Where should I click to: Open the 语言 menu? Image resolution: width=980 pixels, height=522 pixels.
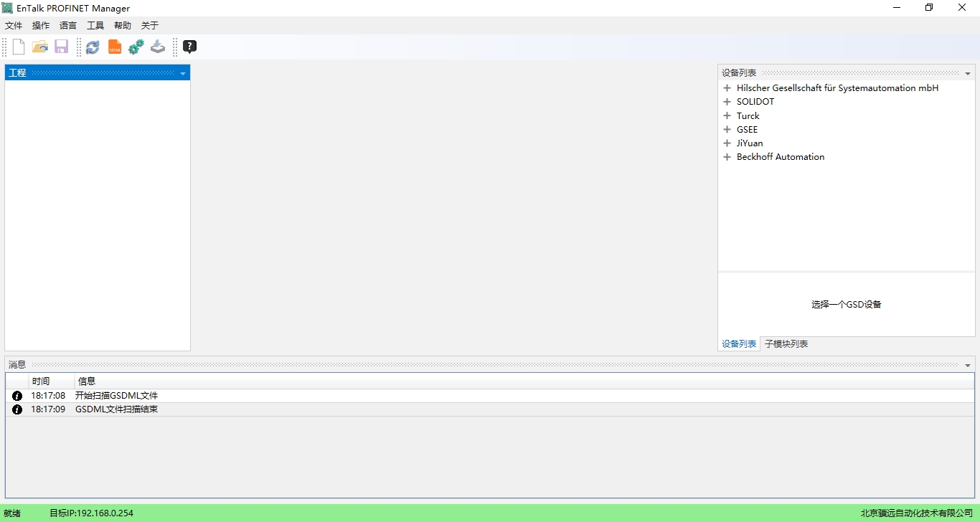point(68,26)
